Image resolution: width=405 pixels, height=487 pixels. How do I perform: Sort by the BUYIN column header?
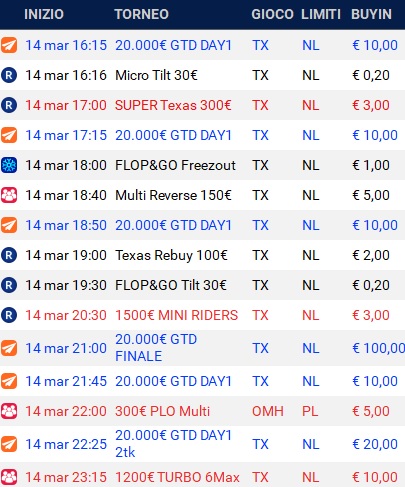(371, 14)
